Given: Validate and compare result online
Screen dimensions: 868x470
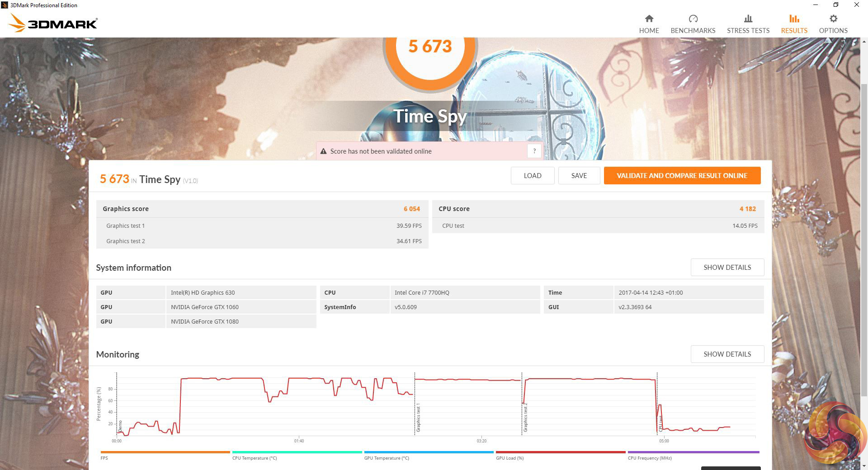Looking at the screenshot, I should click(682, 176).
